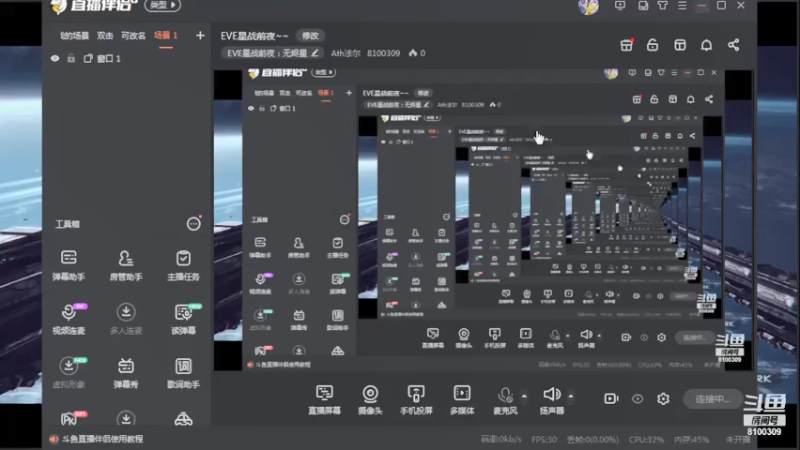Switch to the 锁场景 scene tab
800x450 pixels.
74,36
